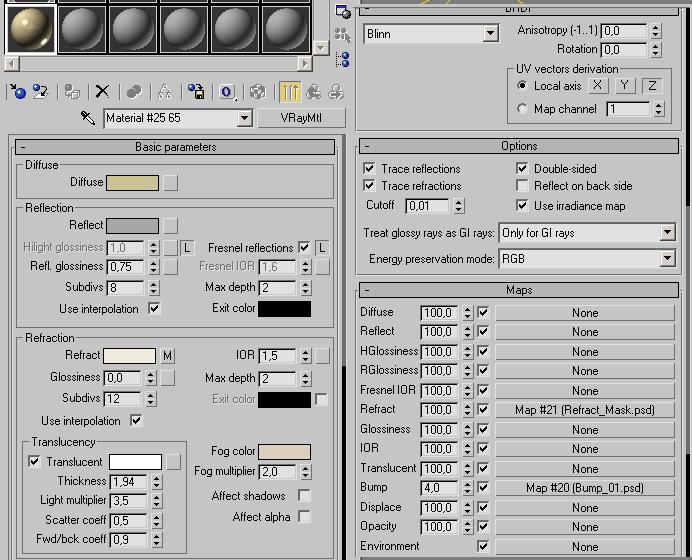Select the Map channel radio button
This screenshot has width=692, height=560.
[x=522, y=109]
